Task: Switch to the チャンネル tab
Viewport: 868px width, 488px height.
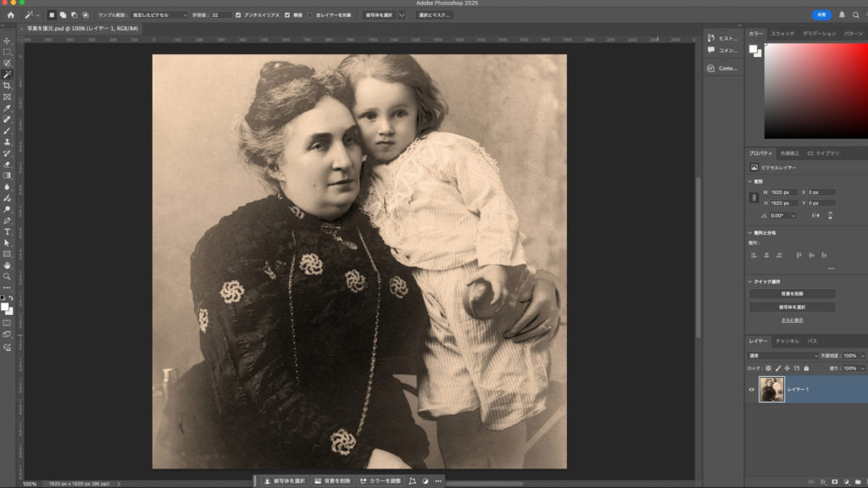Action: click(788, 341)
